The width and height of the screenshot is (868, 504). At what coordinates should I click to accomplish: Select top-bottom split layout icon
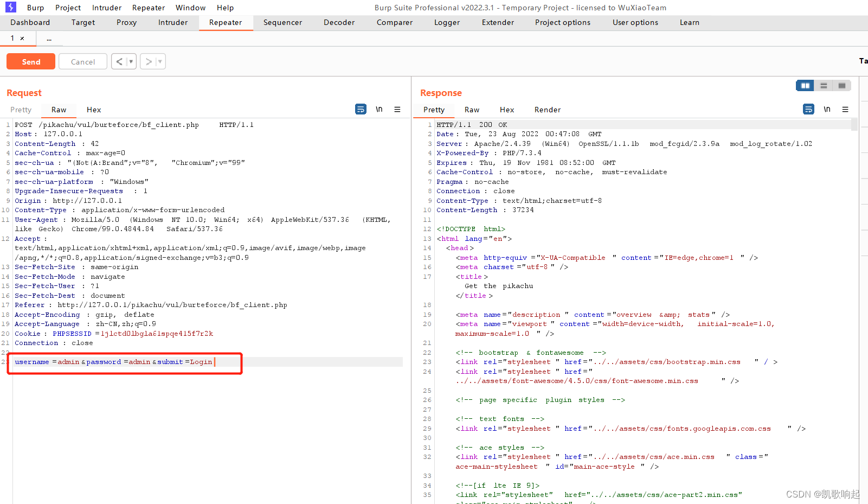point(824,86)
